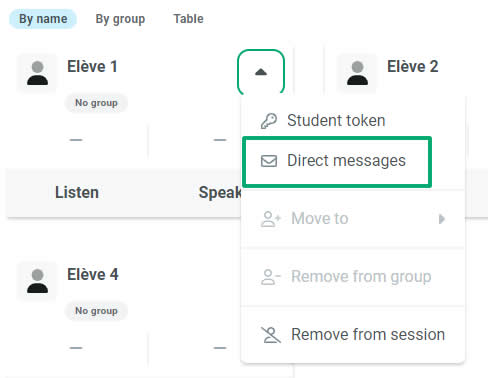Viewport: 488px width, 378px height.
Task: Open Direct messages from the menu
Action: tap(337, 161)
